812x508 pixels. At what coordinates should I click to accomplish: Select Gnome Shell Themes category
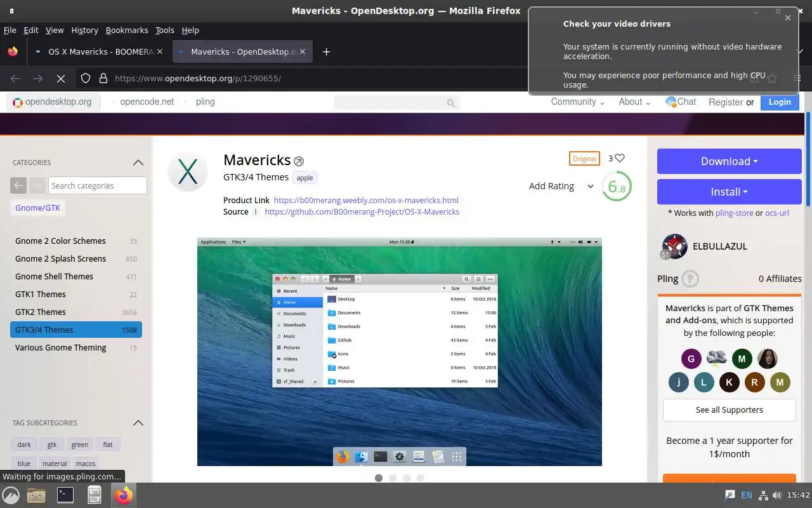(76, 277)
